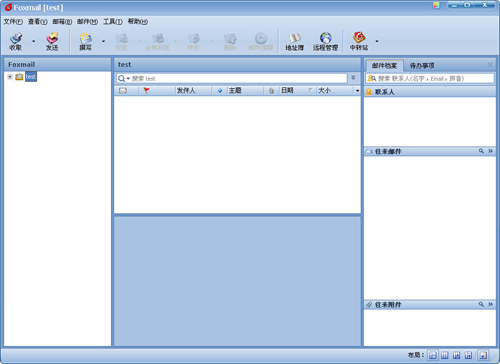Click the 删除 (Delete) toolbar icon

pyautogui.click(x=230, y=41)
